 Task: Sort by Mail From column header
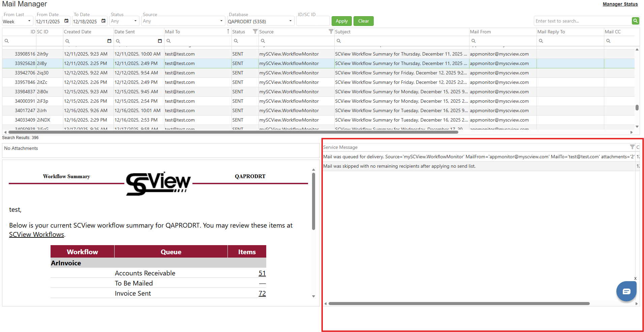click(x=502, y=32)
